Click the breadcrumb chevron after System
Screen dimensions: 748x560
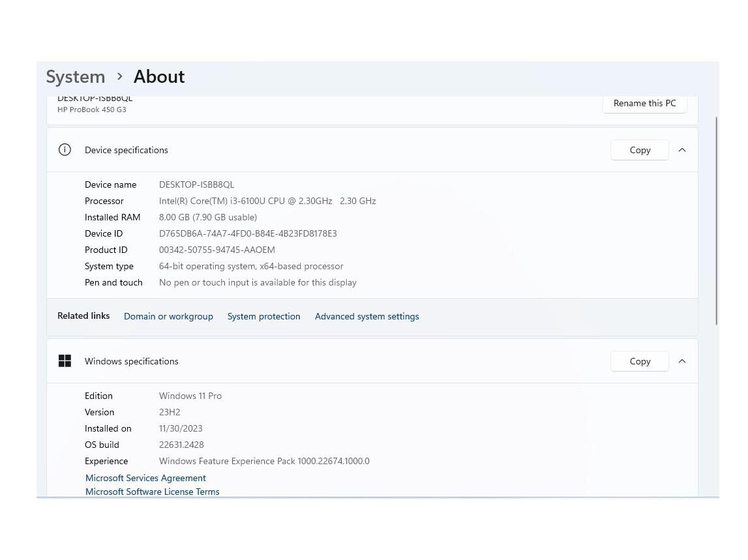[119, 76]
